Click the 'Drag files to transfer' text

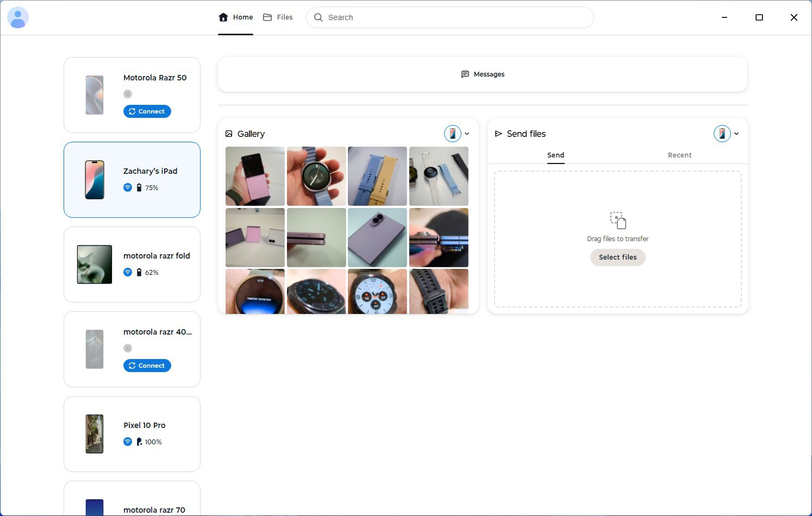pos(617,239)
